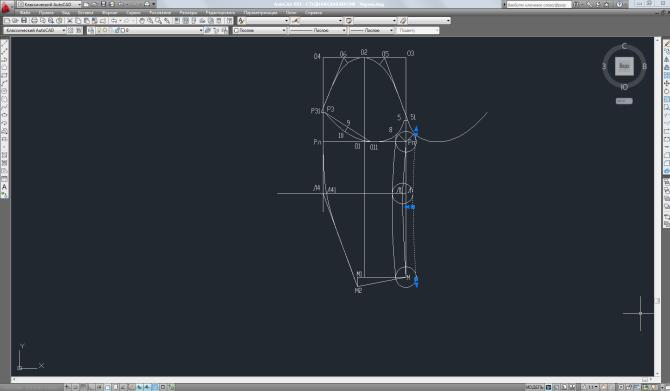
Task: Click ViewCube east direction В
Action: [x=644, y=66]
